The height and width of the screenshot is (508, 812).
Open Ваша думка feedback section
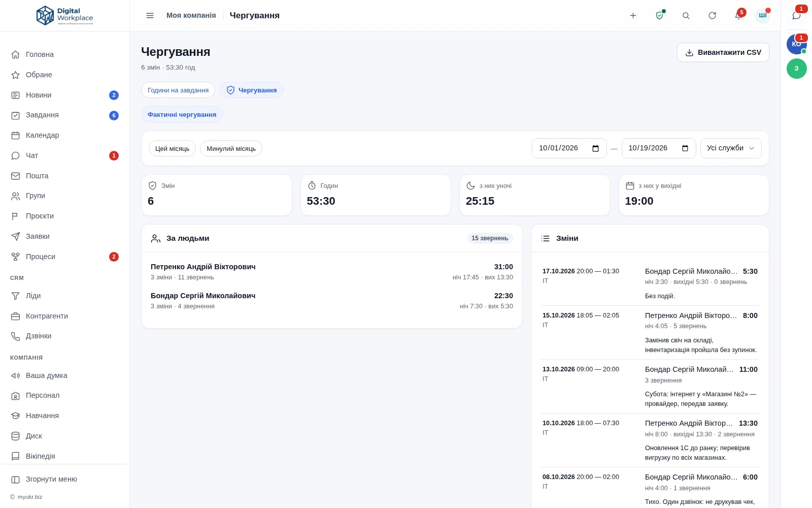tap(64, 375)
